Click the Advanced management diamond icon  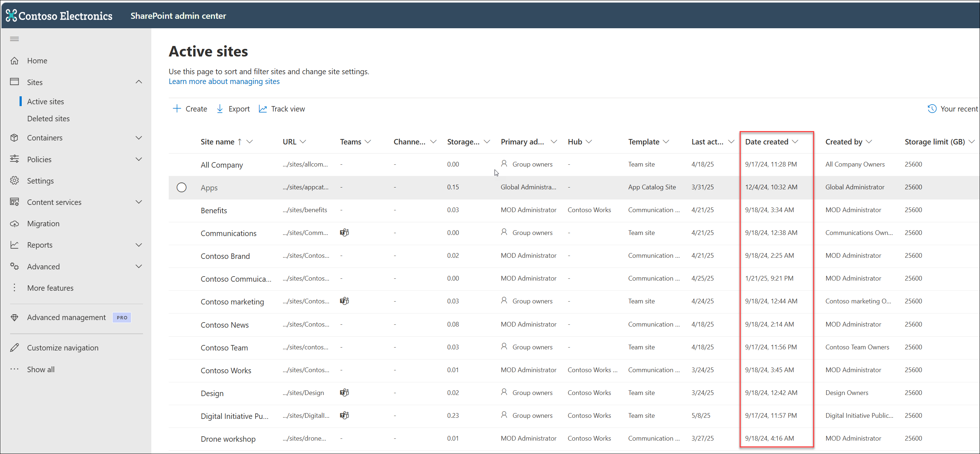click(14, 318)
